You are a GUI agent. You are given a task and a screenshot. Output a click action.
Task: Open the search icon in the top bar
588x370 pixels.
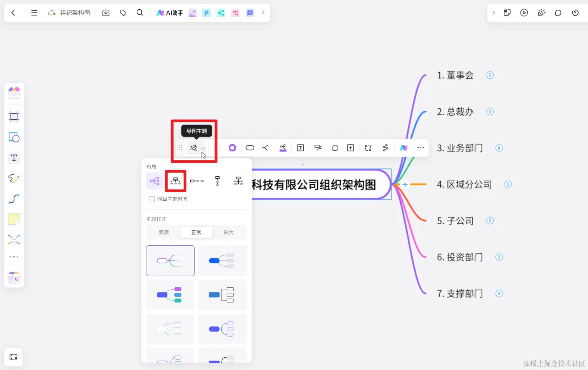(140, 12)
